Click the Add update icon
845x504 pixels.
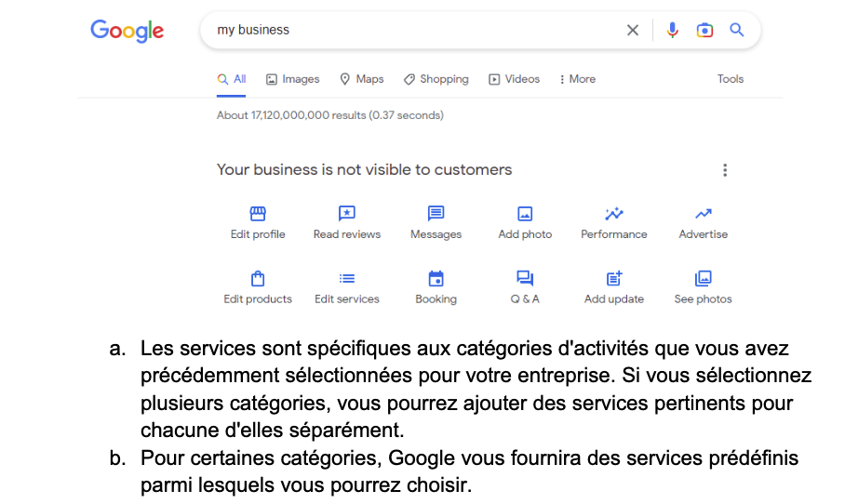(614, 278)
